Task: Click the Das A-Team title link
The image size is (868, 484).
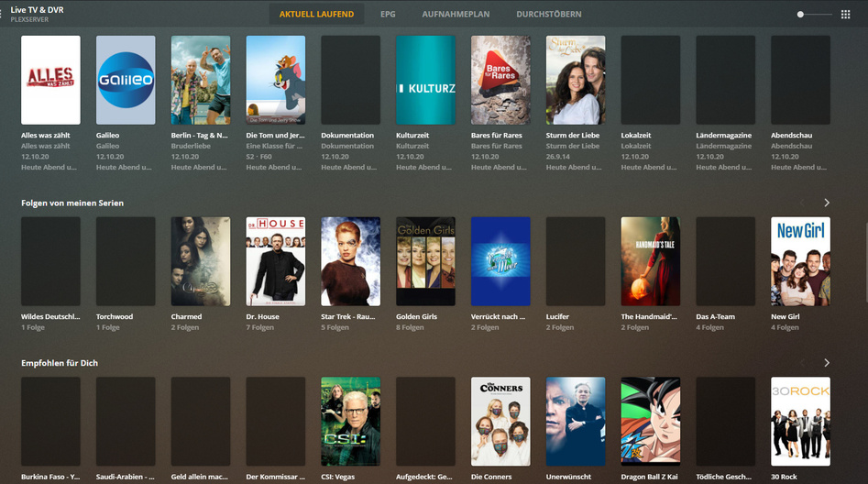Action: (715, 317)
